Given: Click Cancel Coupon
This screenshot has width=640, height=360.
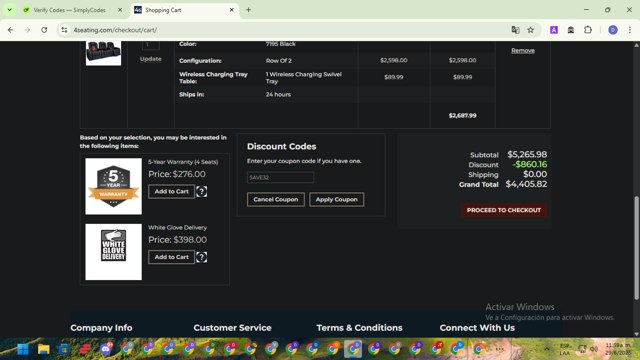Looking at the screenshot, I should click(276, 200).
